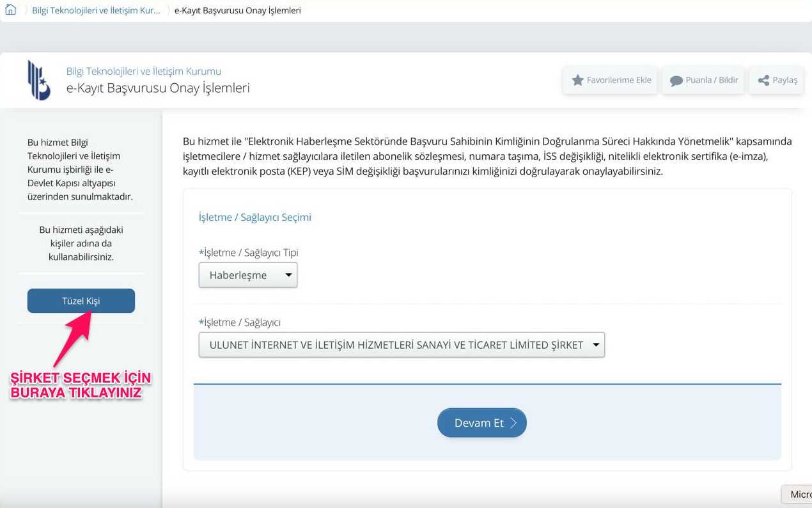Image resolution: width=812 pixels, height=508 pixels.
Task: Open the Bilgi Teknolojileri ve İletişim Kurumu header link
Action: pos(143,71)
